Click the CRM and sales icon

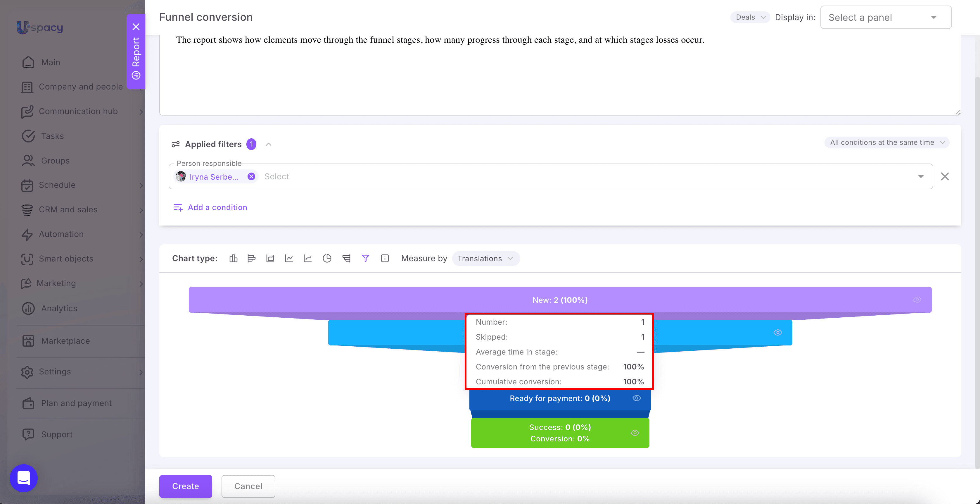tap(27, 210)
